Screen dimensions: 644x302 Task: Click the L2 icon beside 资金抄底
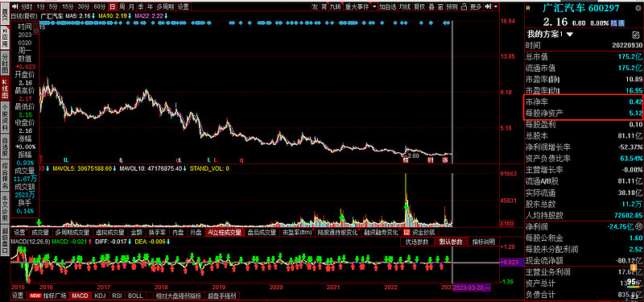click(407, 232)
